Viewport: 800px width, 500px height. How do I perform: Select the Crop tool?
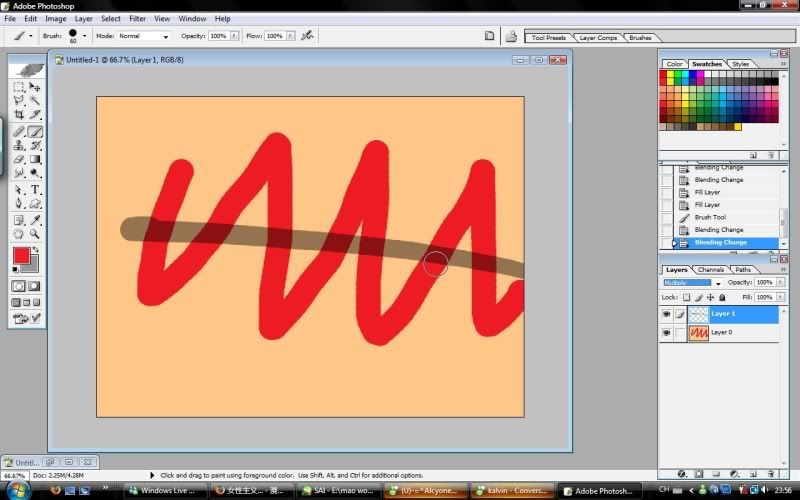pos(19,115)
